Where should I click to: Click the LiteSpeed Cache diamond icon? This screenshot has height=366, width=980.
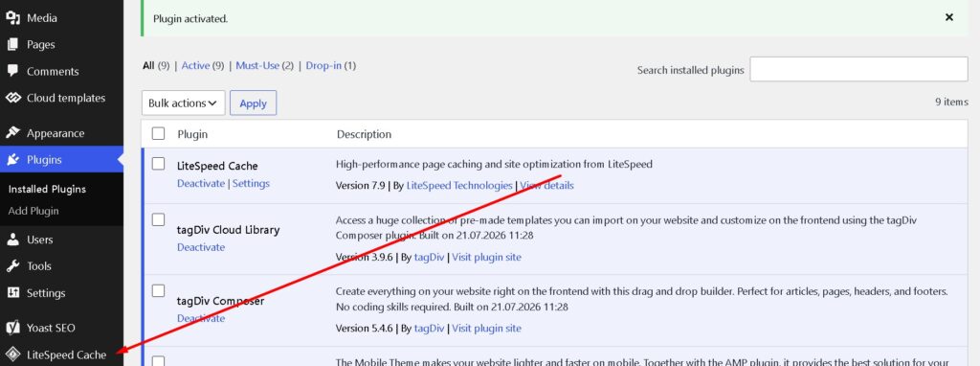click(x=13, y=355)
